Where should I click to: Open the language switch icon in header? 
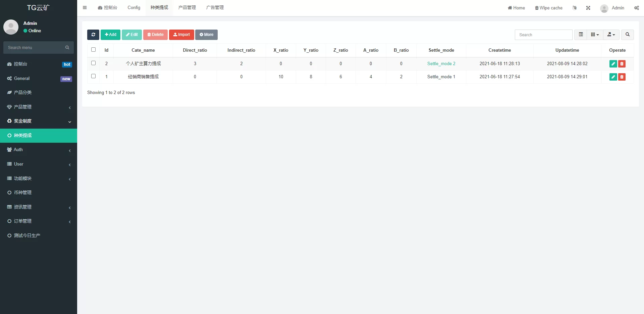(x=575, y=8)
